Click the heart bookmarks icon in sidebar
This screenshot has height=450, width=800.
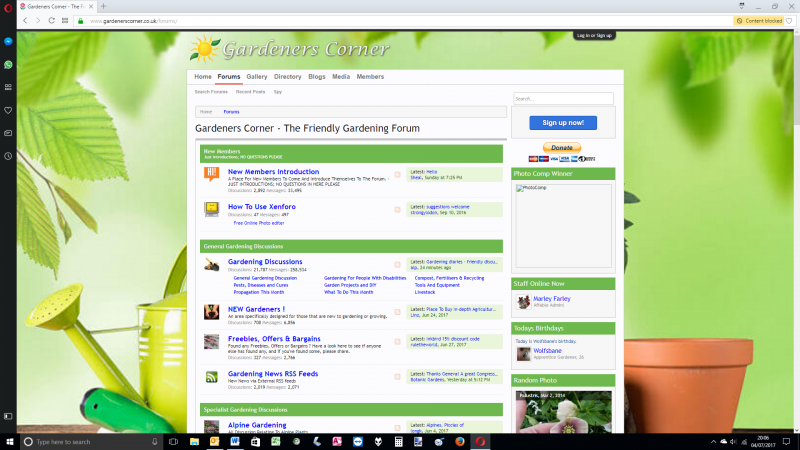pyautogui.click(x=8, y=110)
